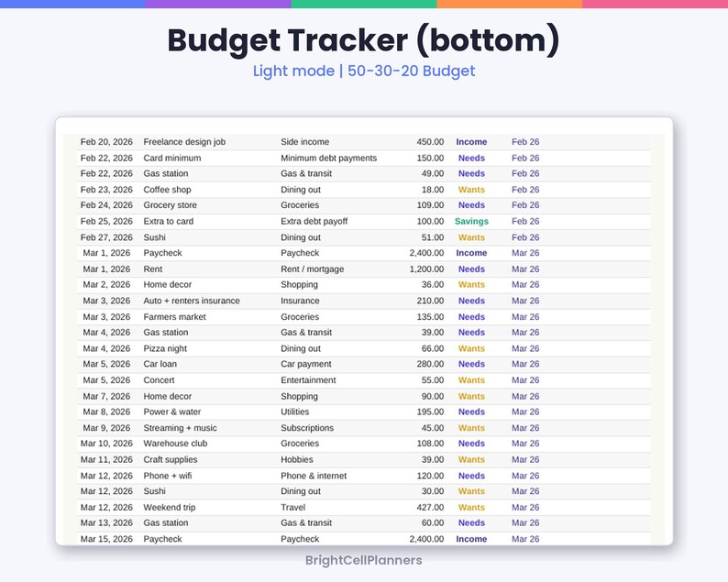Viewport: 728px width, 582px height.
Task: Click the 135.00 amount cell
Action: click(430, 317)
